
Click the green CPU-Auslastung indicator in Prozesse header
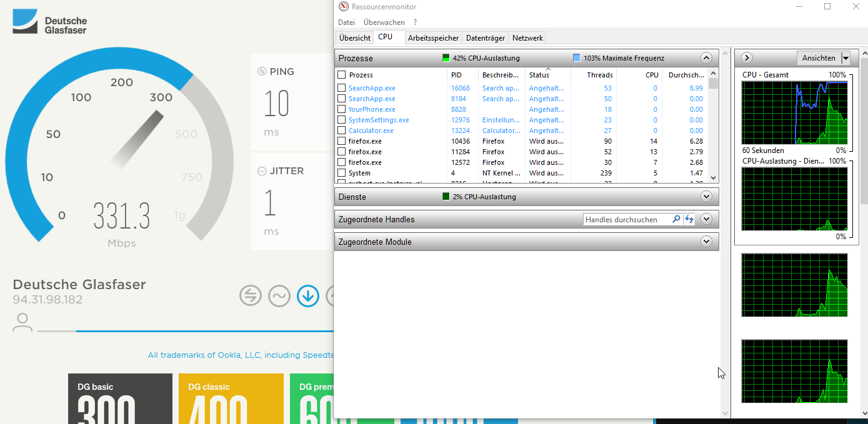[446, 58]
